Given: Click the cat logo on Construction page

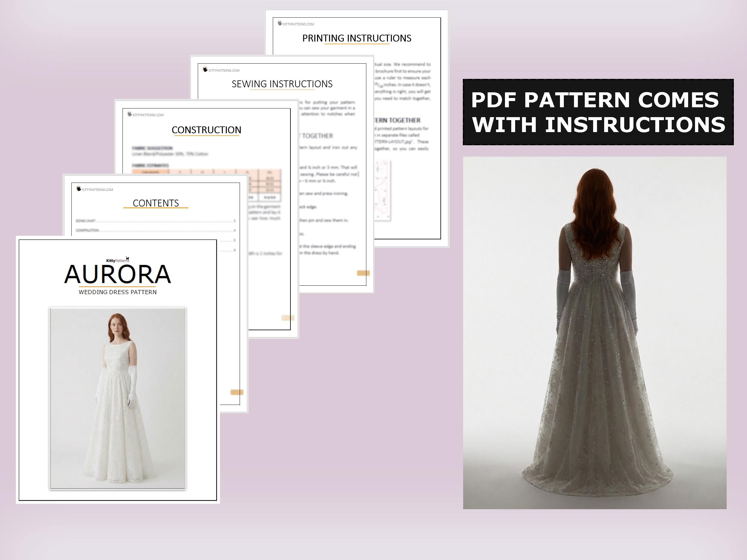Looking at the screenshot, I should coord(129,114).
